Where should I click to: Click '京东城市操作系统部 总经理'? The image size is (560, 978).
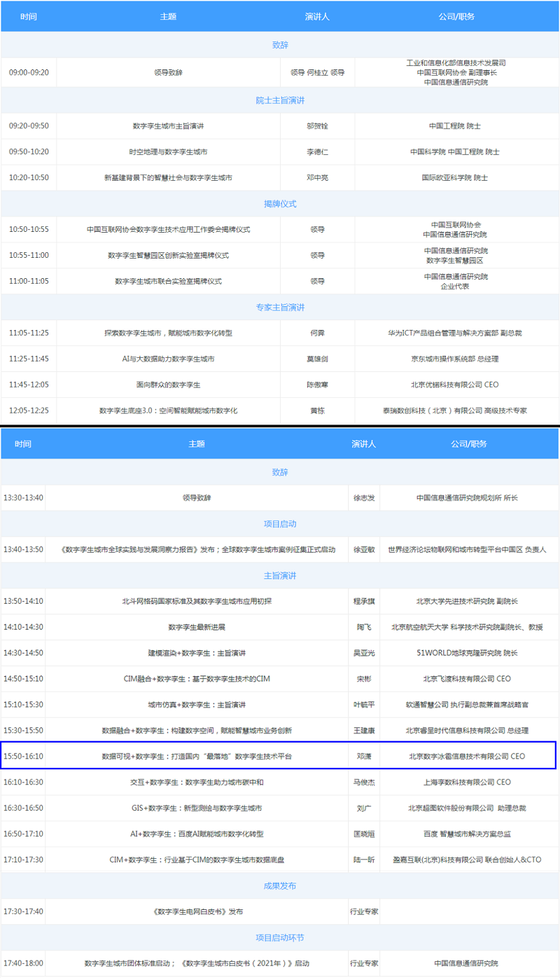[x=455, y=359]
